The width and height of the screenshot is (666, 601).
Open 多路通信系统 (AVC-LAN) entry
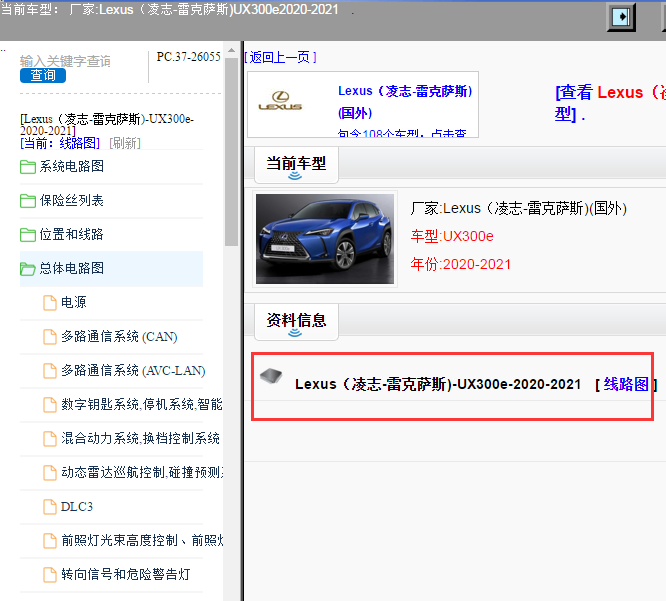(x=133, y=370)
